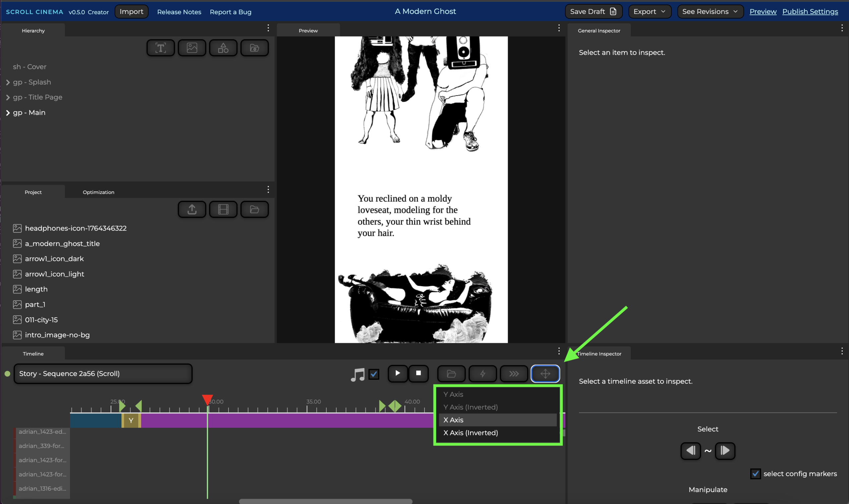The image size is (849, 504).
Task: Click the add text element icon in Hierarchy
Action: (161, 48)
